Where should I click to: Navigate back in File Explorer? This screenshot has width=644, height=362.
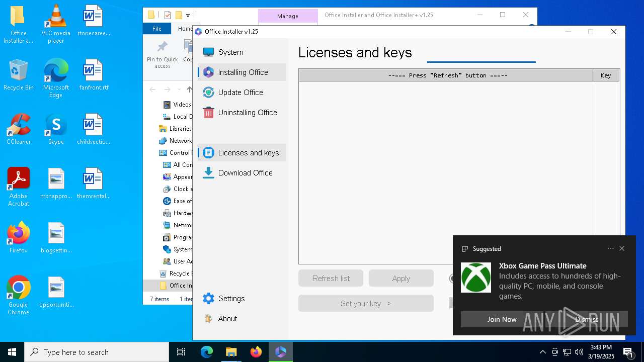pos(153,89)
